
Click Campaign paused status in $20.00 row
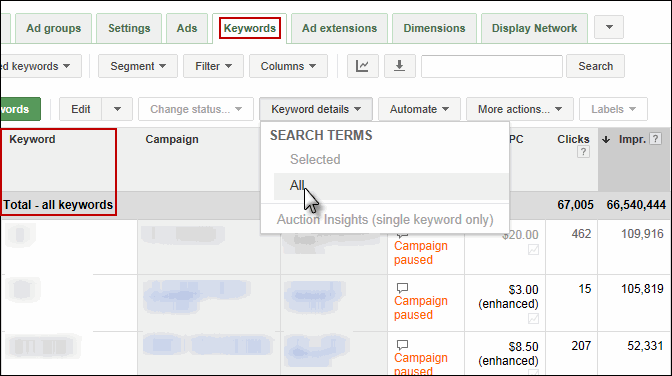tap(421, 253)
